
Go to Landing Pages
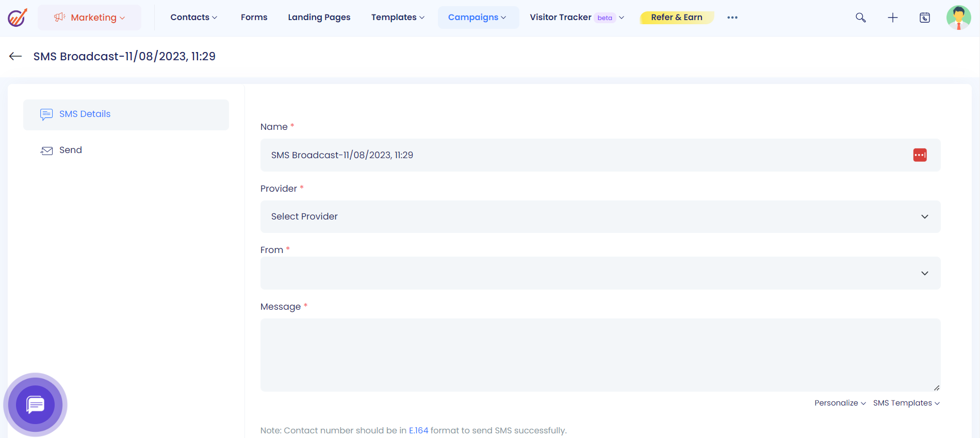319,18
